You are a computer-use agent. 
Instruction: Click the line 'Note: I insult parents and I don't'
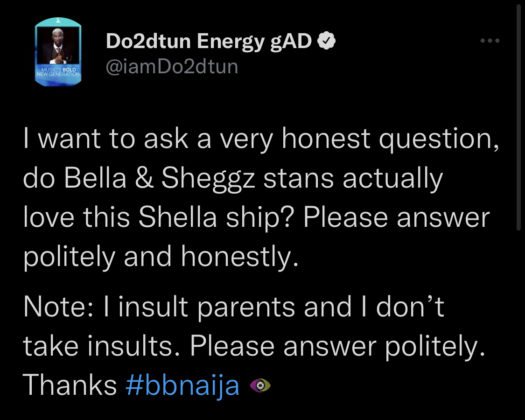(234, 307)
